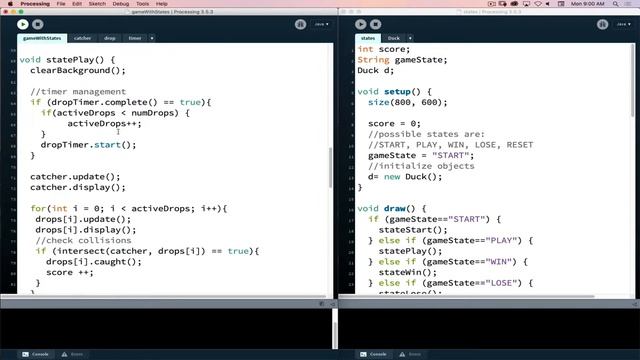
Task: Open the Debug menu
Action: [120, 4]
